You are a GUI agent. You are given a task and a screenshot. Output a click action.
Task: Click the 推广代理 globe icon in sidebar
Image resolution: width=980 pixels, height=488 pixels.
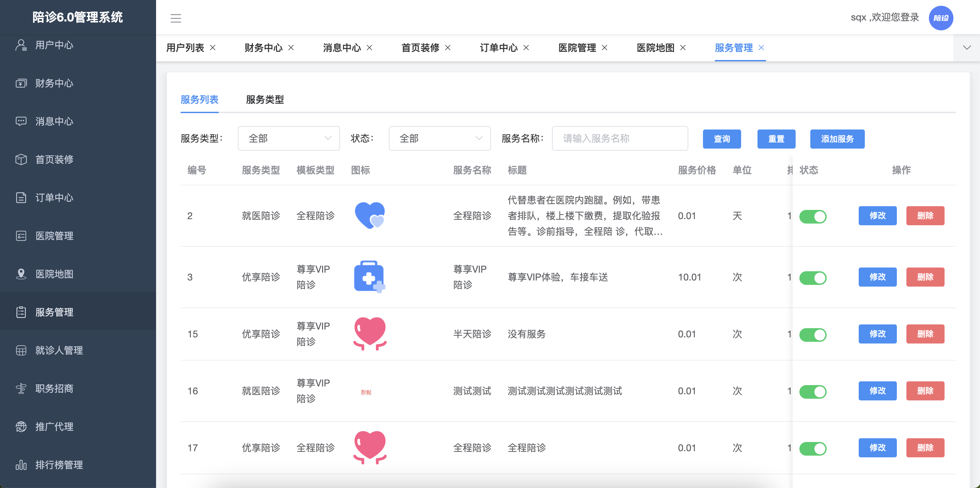(21, 426)
